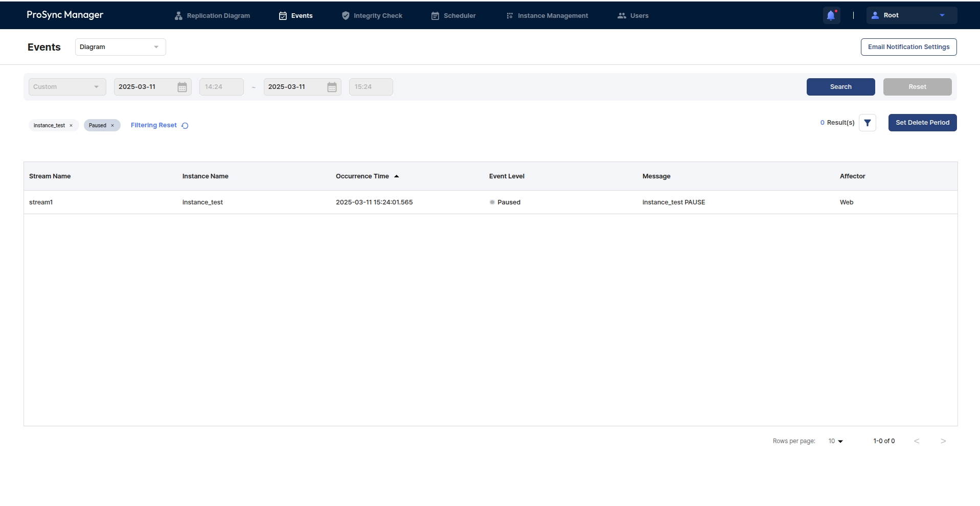This screenshot has width=980, height=506.
Task: Open the Integrity Check tab
Action: point(372,16)
